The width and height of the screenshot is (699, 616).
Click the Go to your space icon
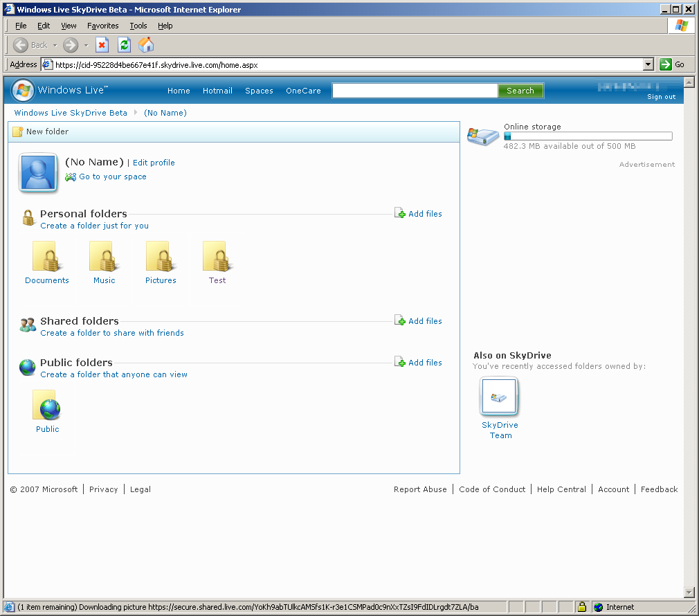(x=71, y=177)
